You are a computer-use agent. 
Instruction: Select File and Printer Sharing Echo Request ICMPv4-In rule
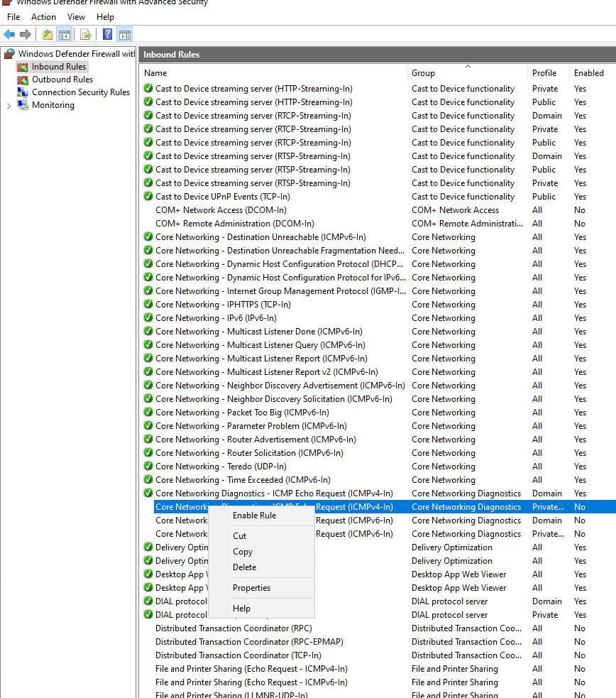(251, 669)
